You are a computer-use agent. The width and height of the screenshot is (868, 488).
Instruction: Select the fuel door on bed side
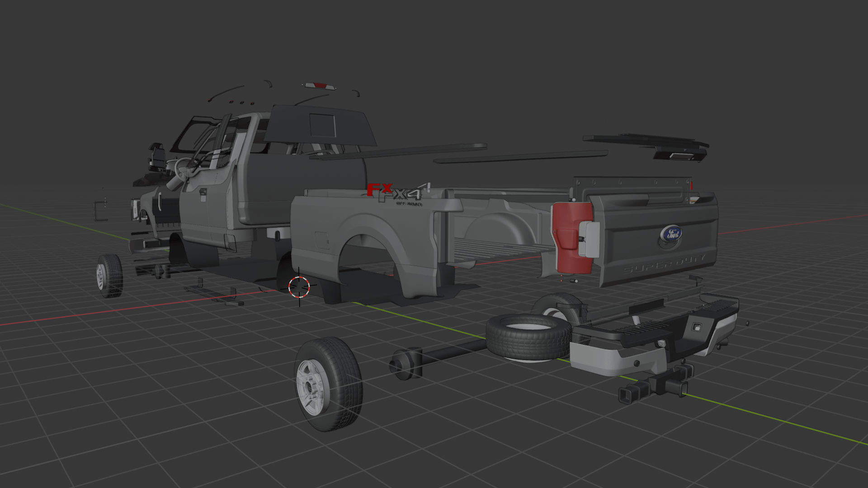(x=322, y=240)
